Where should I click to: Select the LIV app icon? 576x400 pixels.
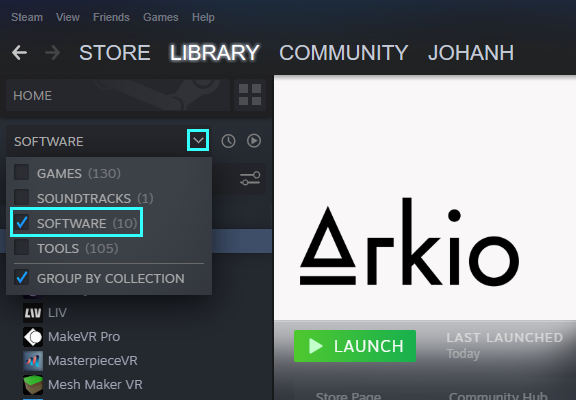[33, 313]
